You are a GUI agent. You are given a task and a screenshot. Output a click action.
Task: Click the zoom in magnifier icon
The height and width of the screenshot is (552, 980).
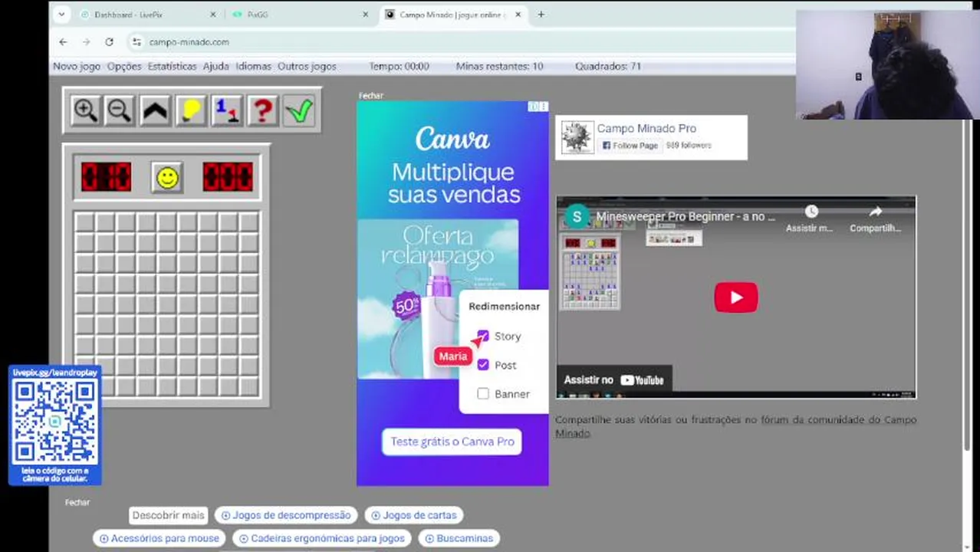[85, 110]
